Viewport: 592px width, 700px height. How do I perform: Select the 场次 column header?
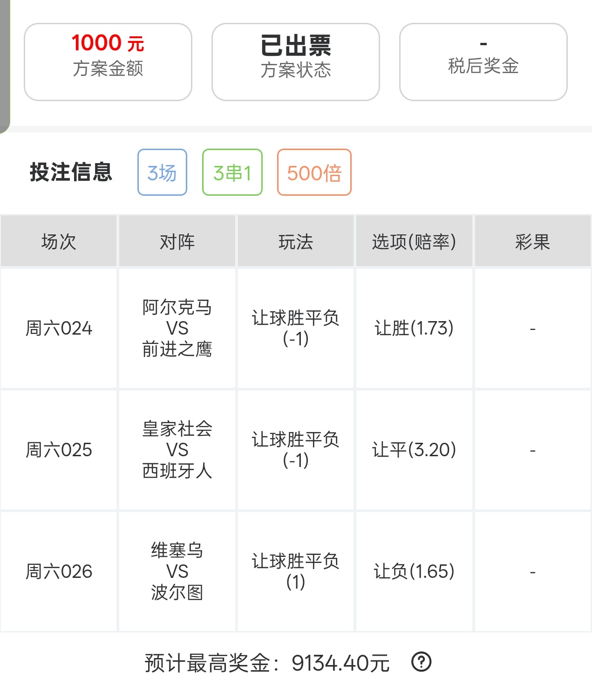coord(59,241)
